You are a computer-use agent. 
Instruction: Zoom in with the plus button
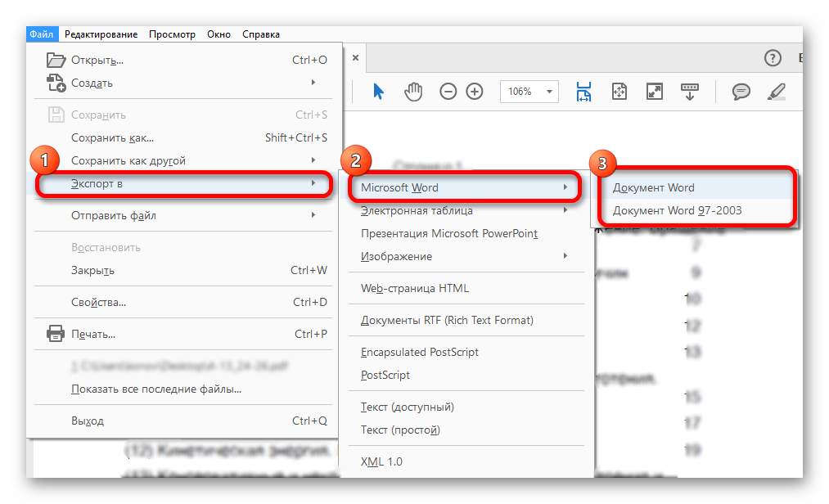pos(475,92)
